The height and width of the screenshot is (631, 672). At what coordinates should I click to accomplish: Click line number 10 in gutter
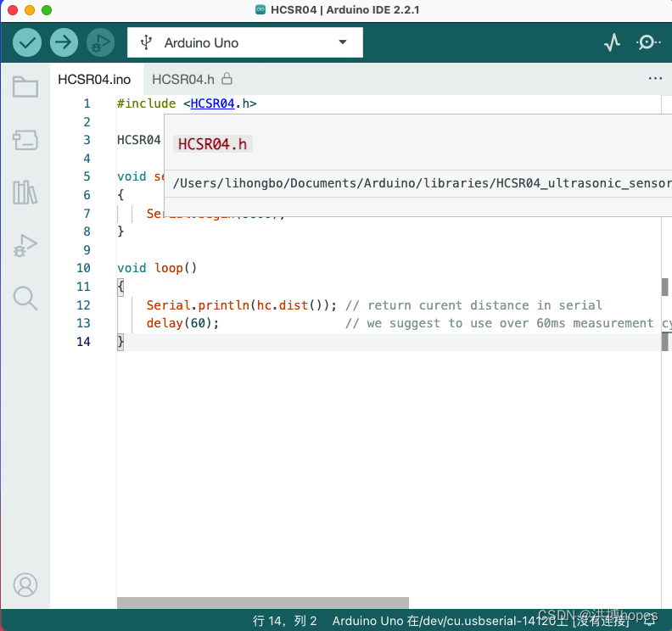pyautogui.click(x=83, y=268)
